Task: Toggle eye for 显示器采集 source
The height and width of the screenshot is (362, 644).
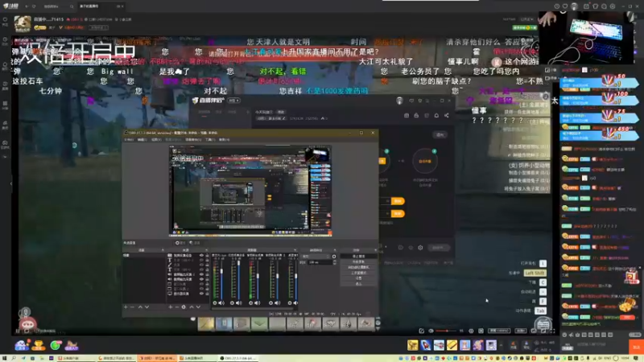Action: click(x=201, y=294)
